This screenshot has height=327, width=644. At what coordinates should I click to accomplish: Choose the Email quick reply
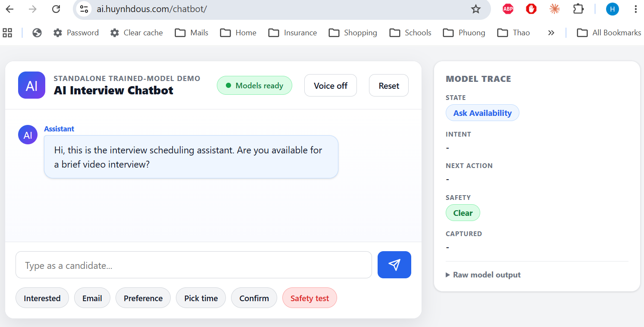92,298
